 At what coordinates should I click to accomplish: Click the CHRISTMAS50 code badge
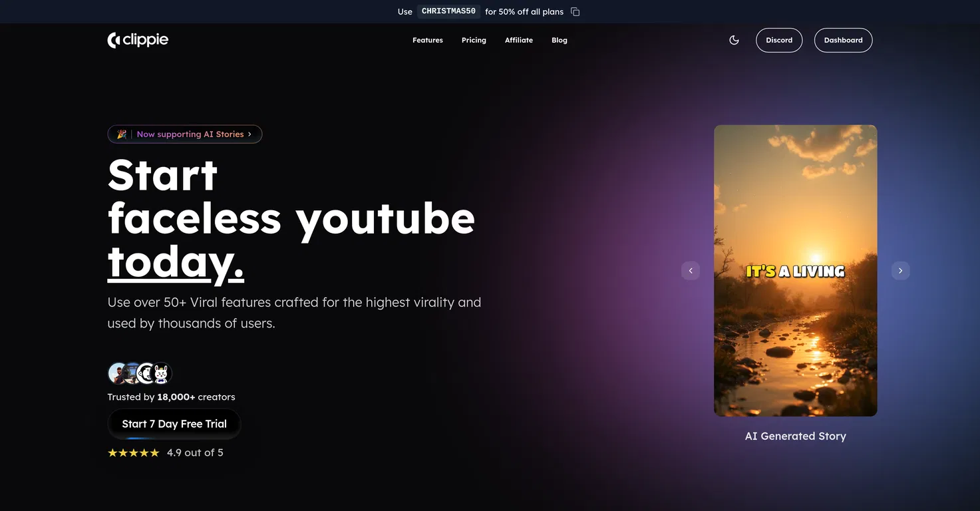coord(448,11)
